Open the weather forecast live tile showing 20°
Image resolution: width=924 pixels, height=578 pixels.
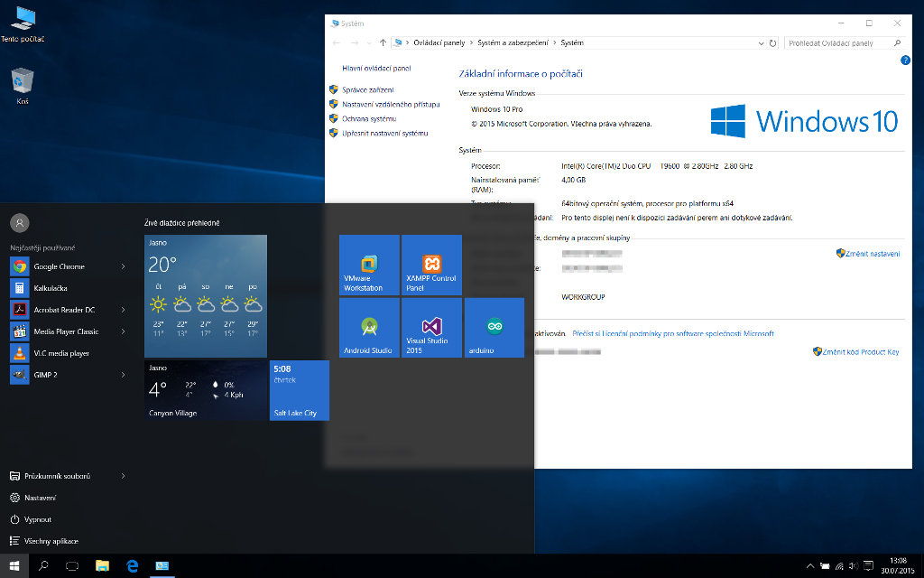[x=206, y=296]
